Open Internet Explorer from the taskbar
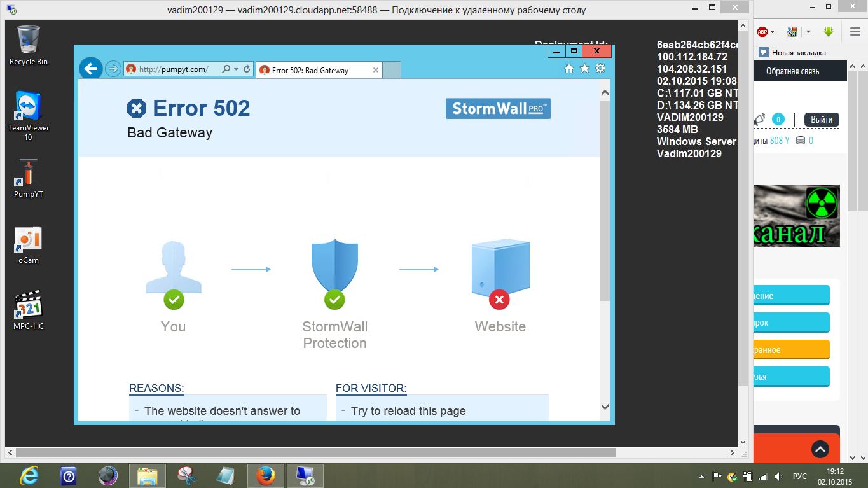Viewport: 868px width, 488px height. click(29, 475)
